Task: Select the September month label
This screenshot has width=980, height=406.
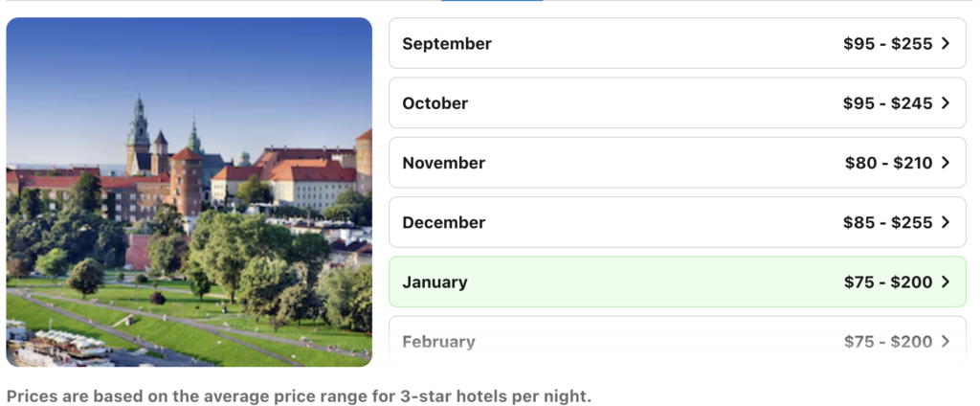Action: click(447, 44)
